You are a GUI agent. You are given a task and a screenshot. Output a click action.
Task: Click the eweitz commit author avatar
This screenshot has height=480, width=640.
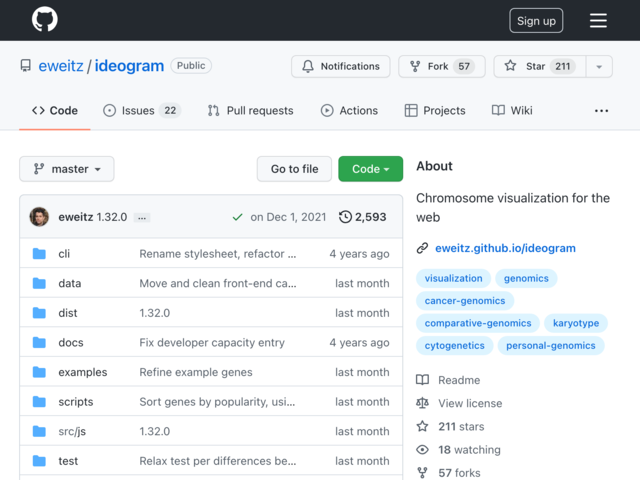click(39, 217)
